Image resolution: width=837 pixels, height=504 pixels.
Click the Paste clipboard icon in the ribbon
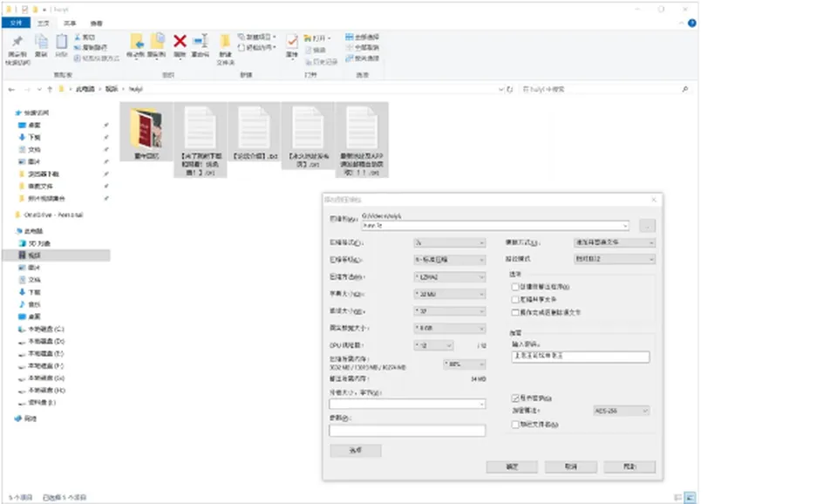click(62, 42)
